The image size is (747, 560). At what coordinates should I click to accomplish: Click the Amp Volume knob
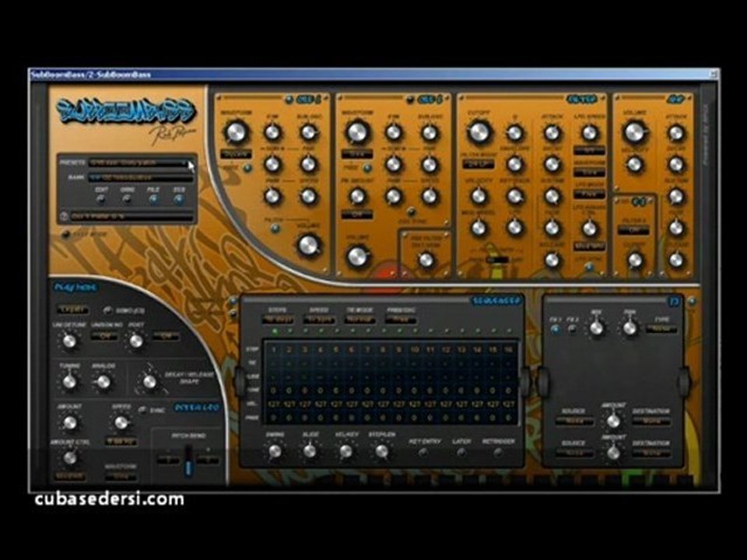(634, 132)
